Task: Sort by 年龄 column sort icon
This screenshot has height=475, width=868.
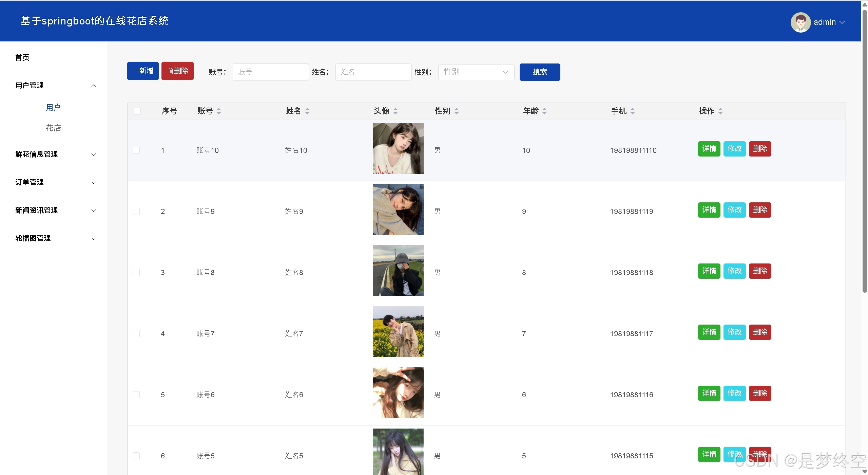Action: pos(544,111)
